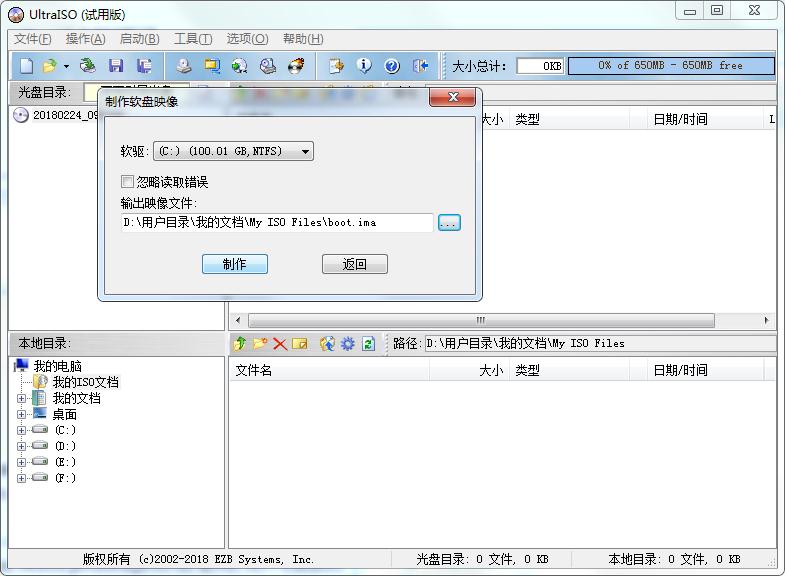This screenshot has width=785, height=576.
Task: Click the 路径 local path field
Action: pos(600,343)
